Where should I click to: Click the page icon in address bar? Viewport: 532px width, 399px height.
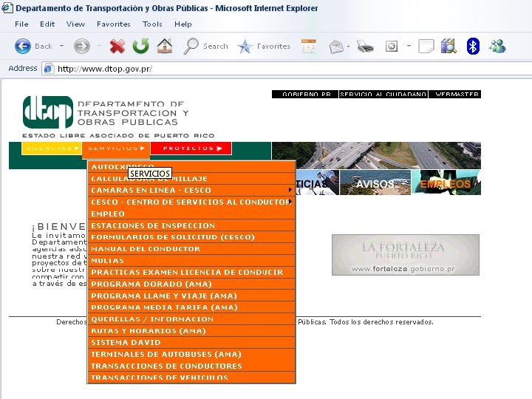point(48,69)
